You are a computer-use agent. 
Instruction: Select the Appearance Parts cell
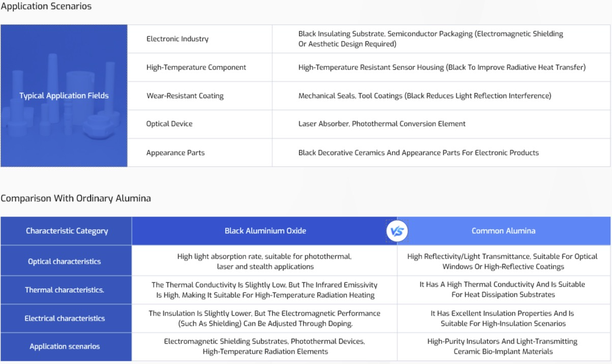[x=175, y=153]
